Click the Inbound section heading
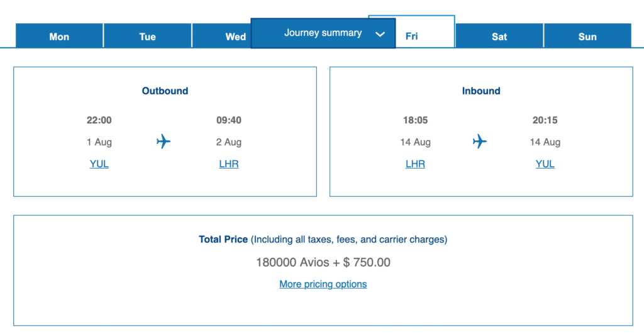Image resolution: width=644 pixels, height=336 pixels. coord(481,91)
